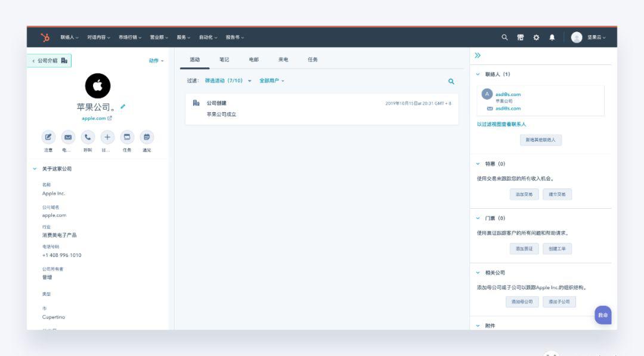Click the Cupertino city value

click(x=54, y=317)
